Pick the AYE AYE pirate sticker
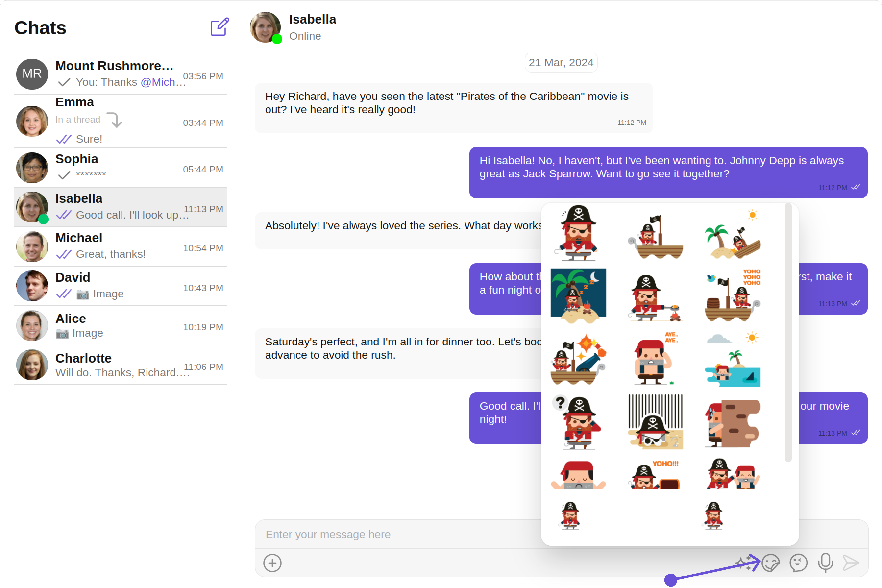 [655, 358]
